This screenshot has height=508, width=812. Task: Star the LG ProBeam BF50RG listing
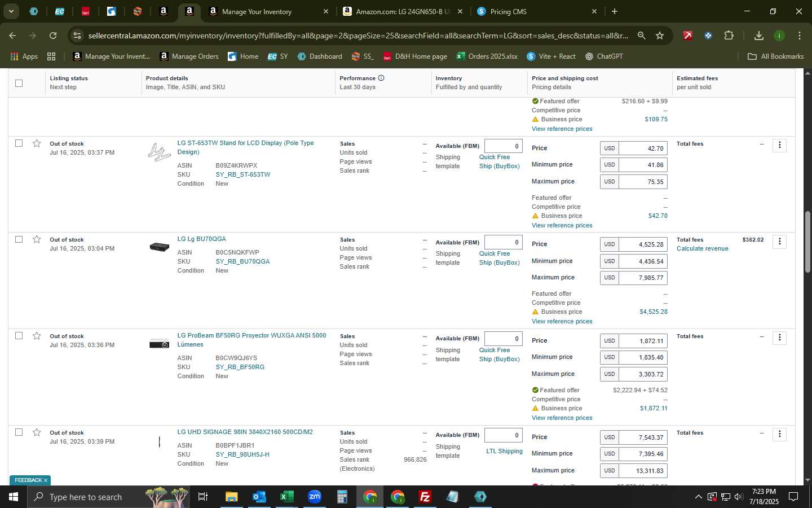(x=37, y=336)
